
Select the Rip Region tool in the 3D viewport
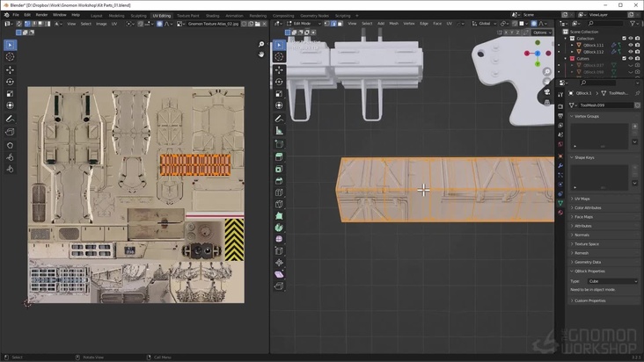pyautogui.click(x=279, y=286)
